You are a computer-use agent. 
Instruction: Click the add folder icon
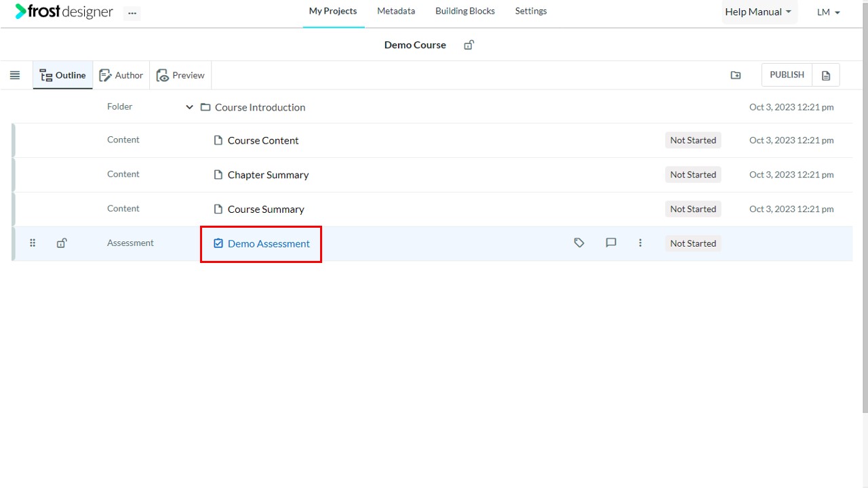[736, 75]
